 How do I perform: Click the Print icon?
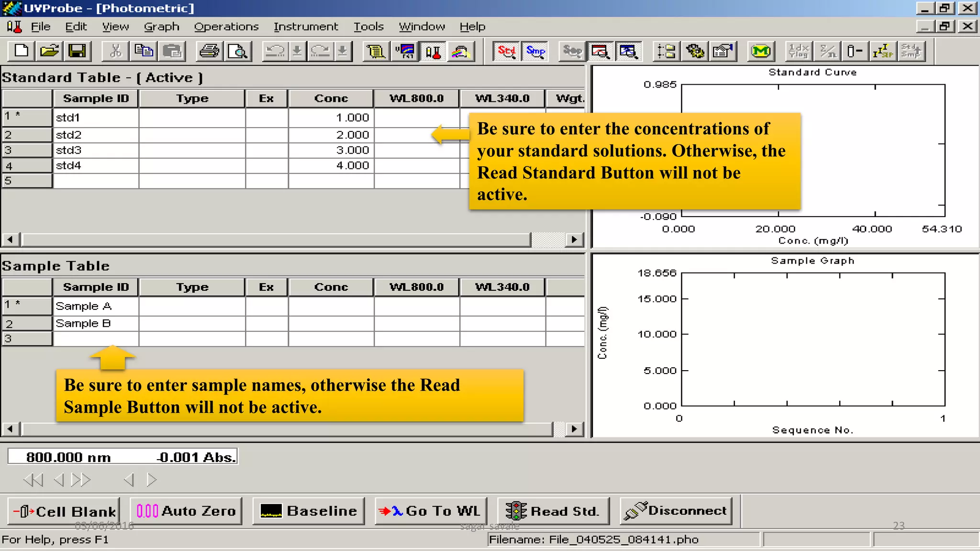(x=209, y=51)
